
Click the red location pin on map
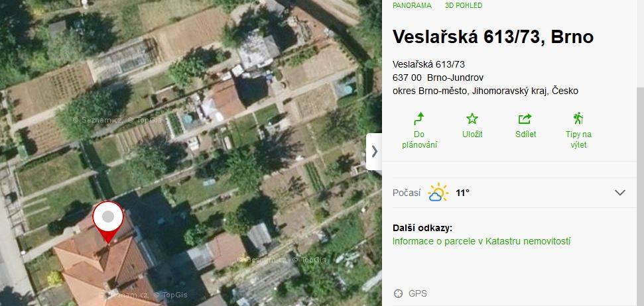(x=108, y=221)
